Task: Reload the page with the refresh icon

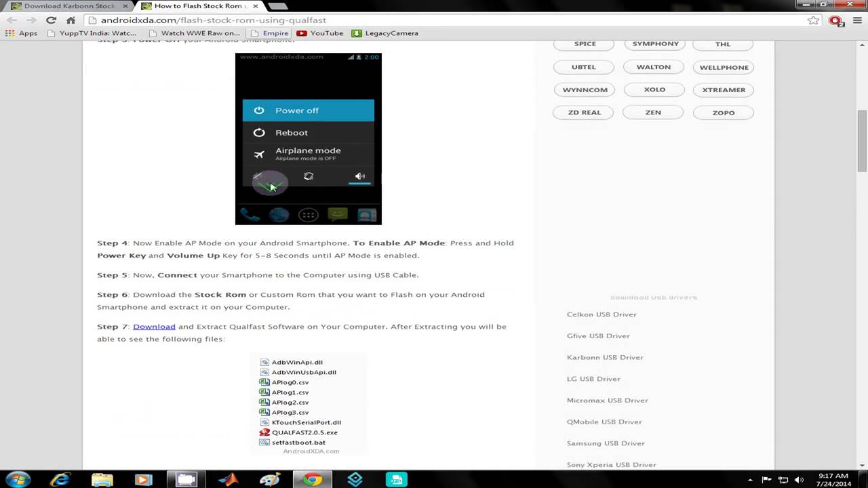Action: pos(51,20)
